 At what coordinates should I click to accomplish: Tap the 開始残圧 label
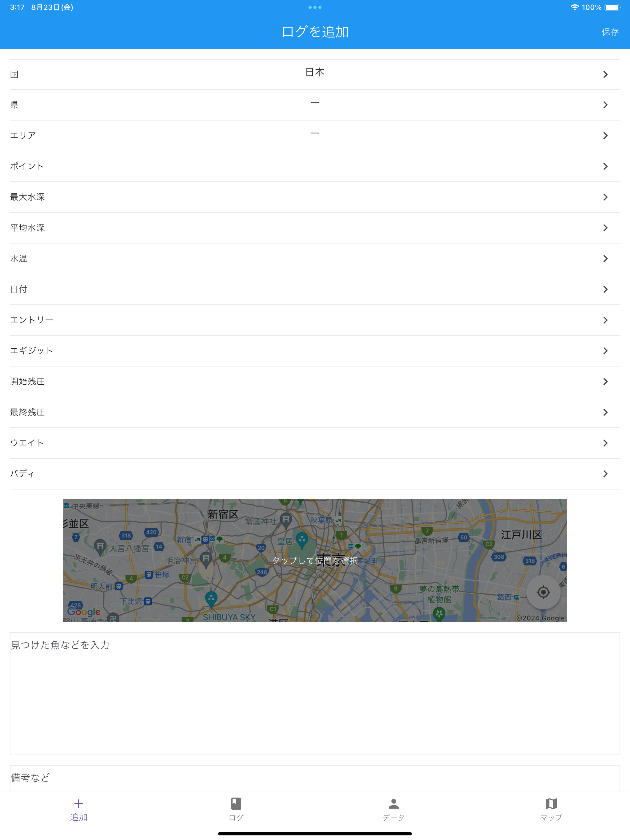click(27, 382)
